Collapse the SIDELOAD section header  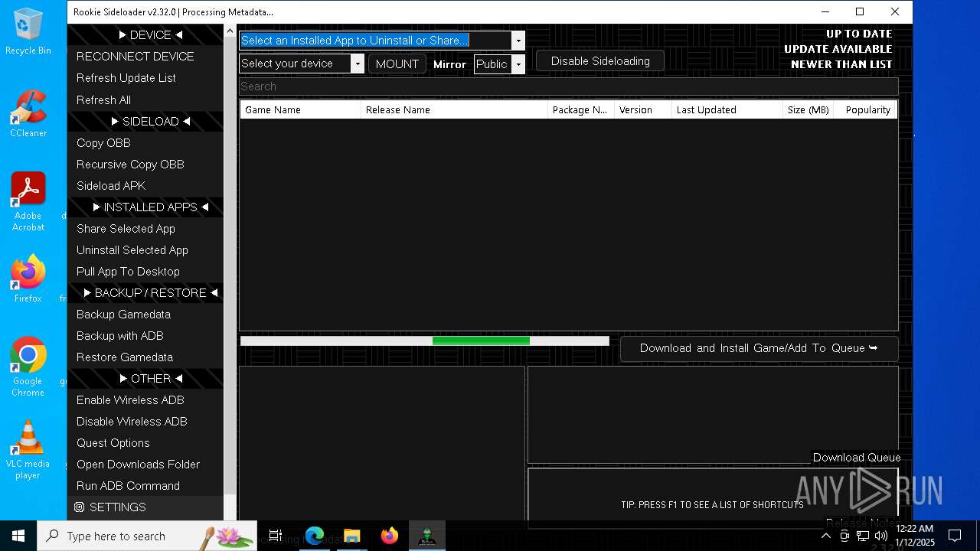[x=145, y=121]
